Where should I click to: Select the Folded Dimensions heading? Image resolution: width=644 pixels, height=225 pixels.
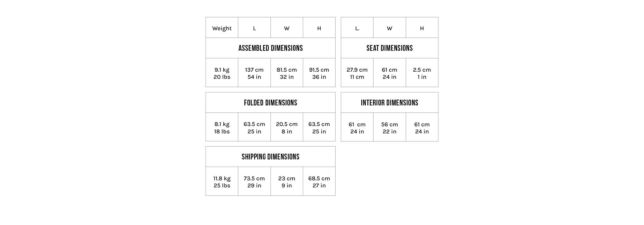click(x=270, y=103)
